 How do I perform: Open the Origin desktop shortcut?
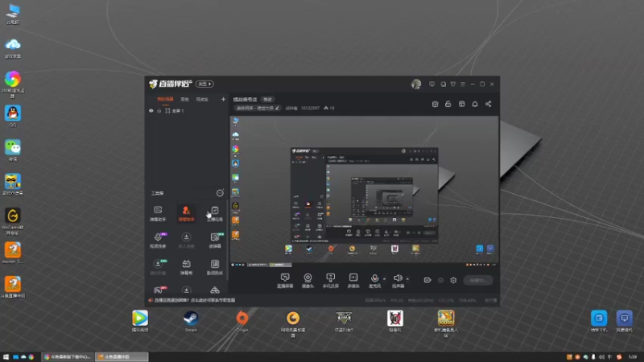(242, 321)
